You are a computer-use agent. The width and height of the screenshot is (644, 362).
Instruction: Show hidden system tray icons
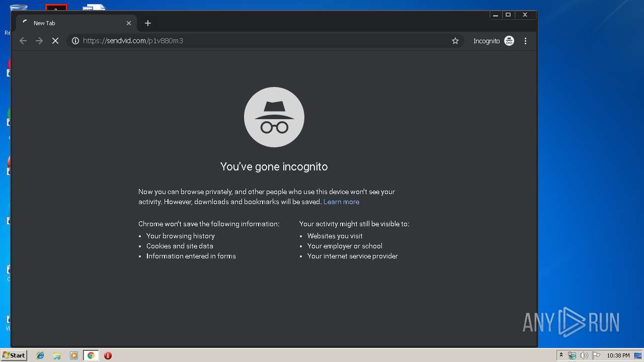(561, 355)
